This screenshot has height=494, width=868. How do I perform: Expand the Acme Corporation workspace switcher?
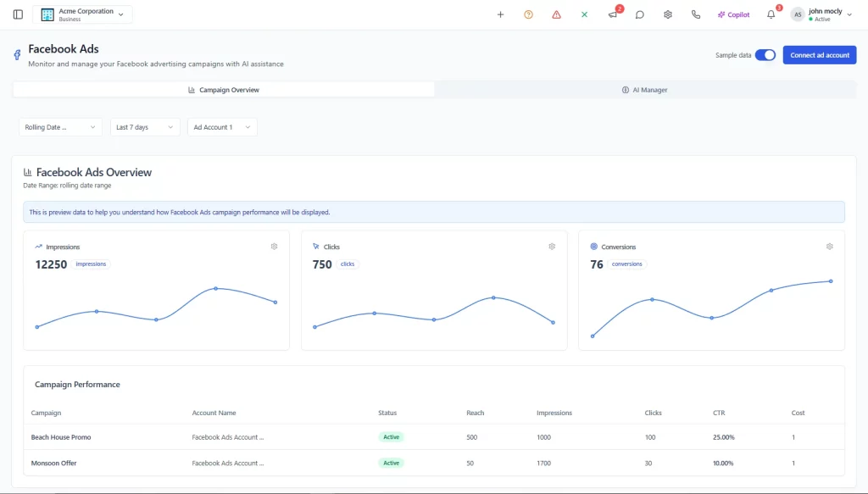(x=82, y=14)
